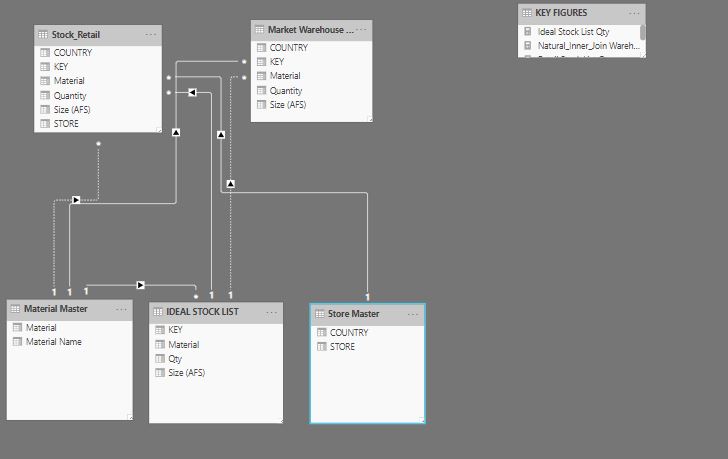728x459 pixels.
Task: Select the STORE field in Store Master
Action: point(367,346)
